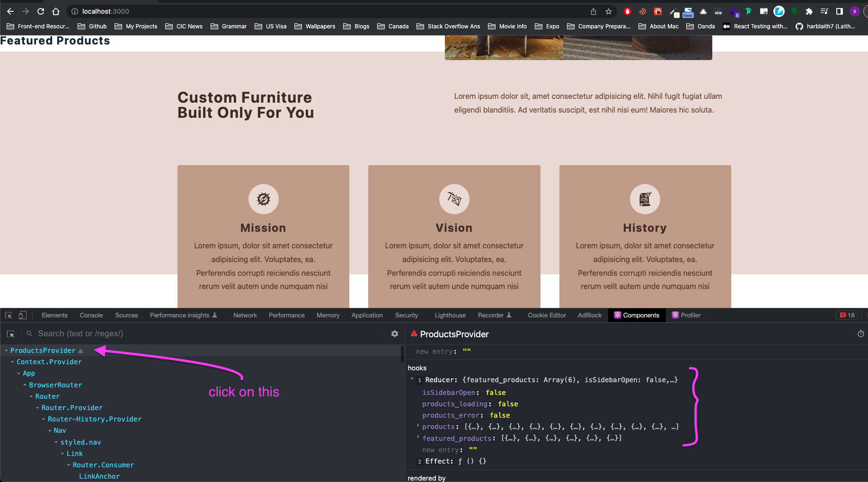Toggle the Chrome side panel icon
The height and width of the screenshot is (482, 868).
839,11
